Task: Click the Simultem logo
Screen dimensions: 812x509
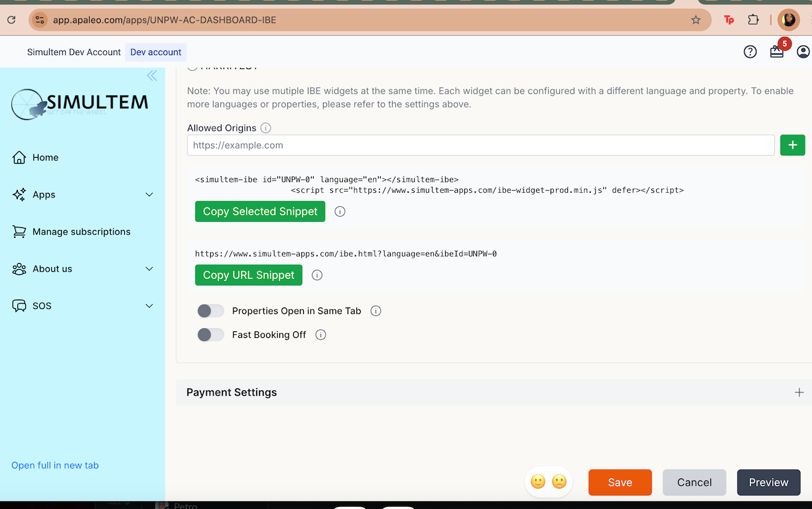Action: coord(80,104)
